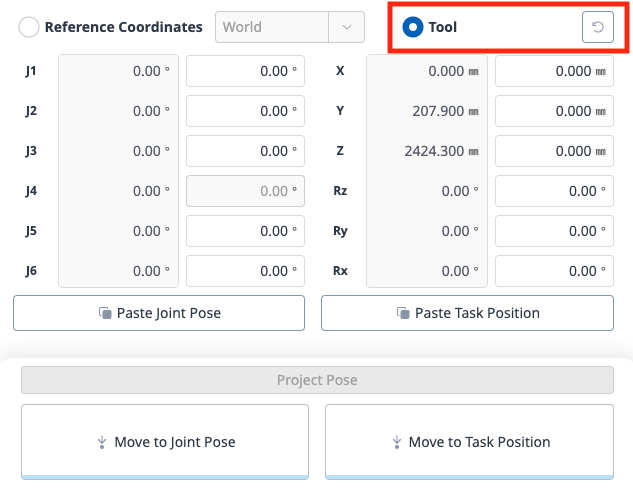Select the Tool radio button
This screenshot has height=490, width=633.
coord(412,27)
